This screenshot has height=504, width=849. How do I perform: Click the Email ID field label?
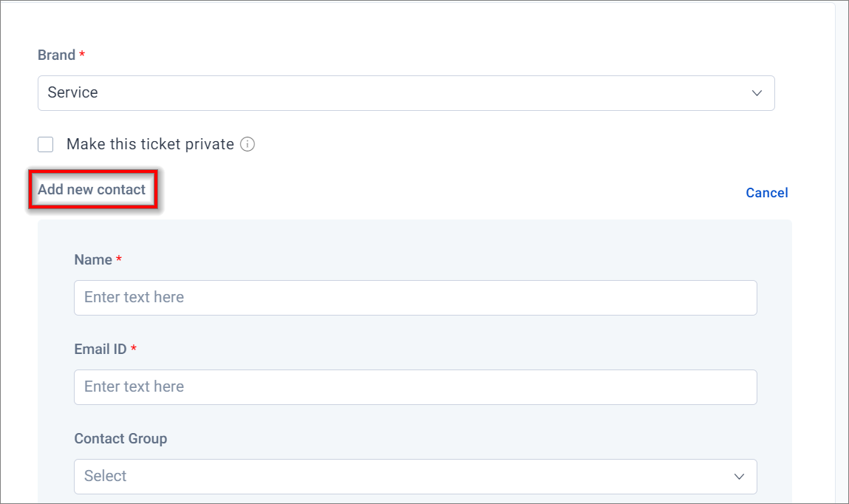point(100,349)
